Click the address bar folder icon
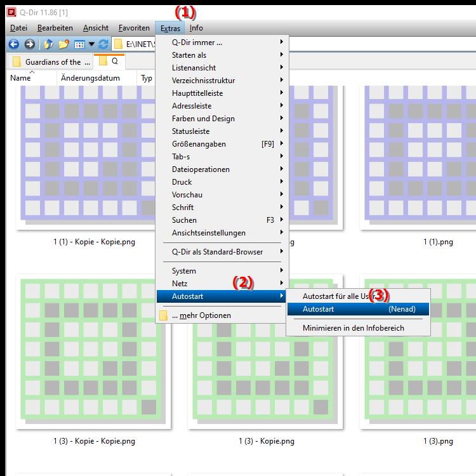Image resolution: width=476 pixels, height=476 pixels. (119, 44)
